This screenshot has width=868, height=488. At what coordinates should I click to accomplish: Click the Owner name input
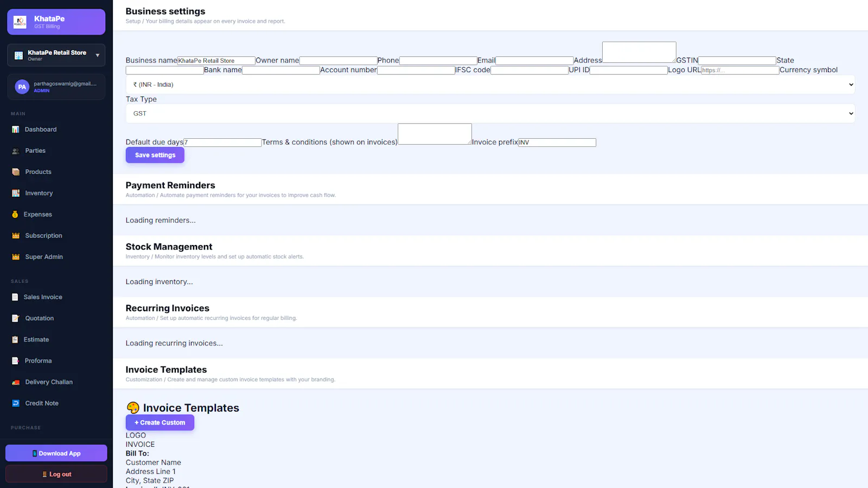coord(339,61)
